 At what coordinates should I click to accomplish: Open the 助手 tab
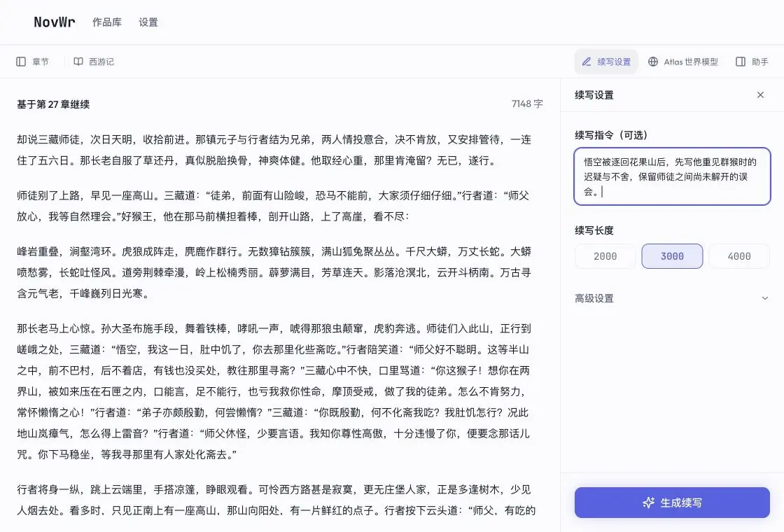[752, 62]
